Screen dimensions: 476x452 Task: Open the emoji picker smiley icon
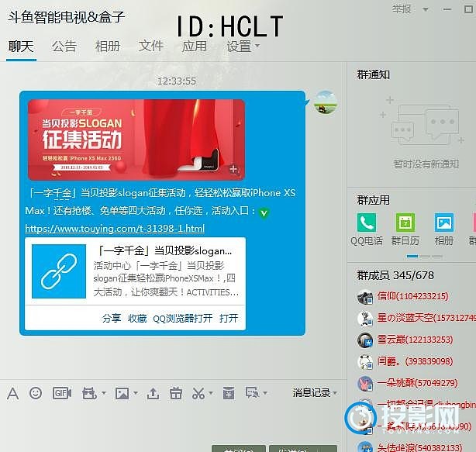[36, 393]
